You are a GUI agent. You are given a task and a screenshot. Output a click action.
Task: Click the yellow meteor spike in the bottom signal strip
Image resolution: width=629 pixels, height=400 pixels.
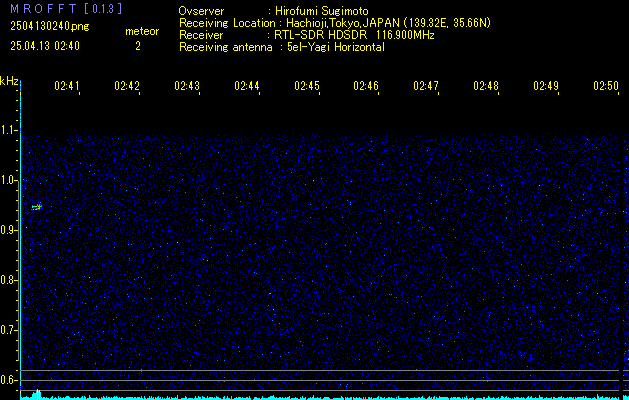tap(38, 394)
